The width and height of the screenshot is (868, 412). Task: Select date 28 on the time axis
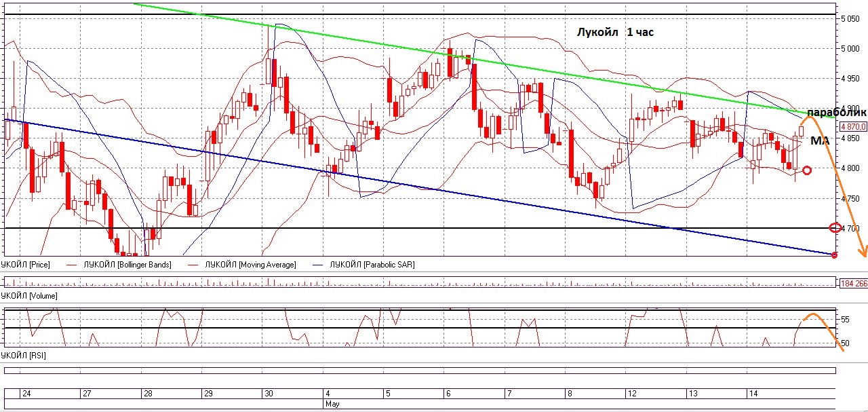(x=147, y=394)
